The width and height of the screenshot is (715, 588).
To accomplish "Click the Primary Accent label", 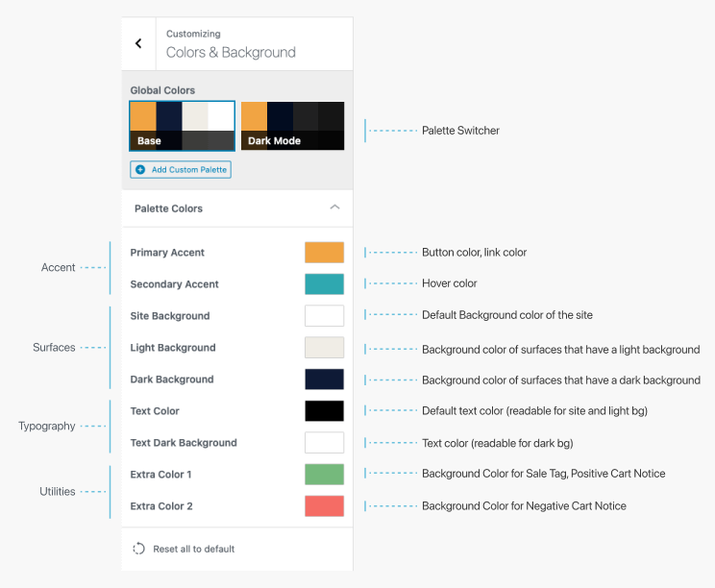I will click(167, 253).
